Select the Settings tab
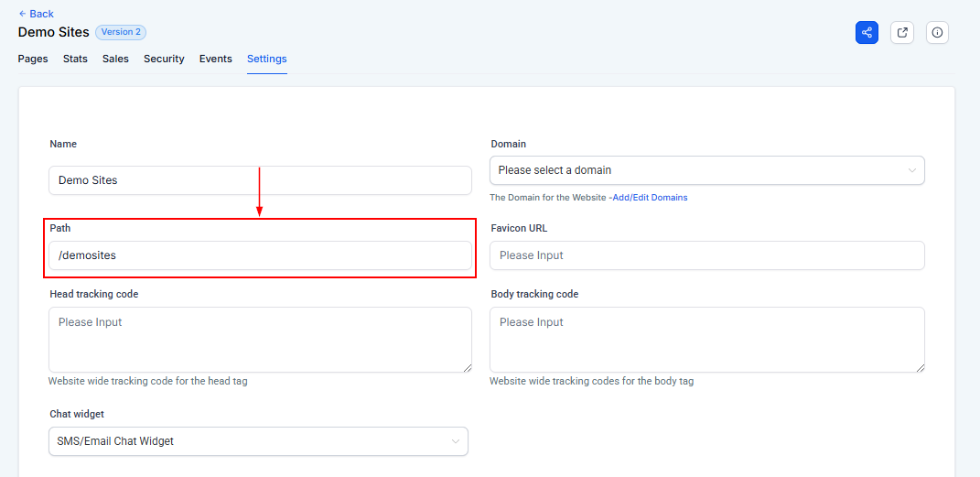The image size is (980, 477). [x=266, y=59]
